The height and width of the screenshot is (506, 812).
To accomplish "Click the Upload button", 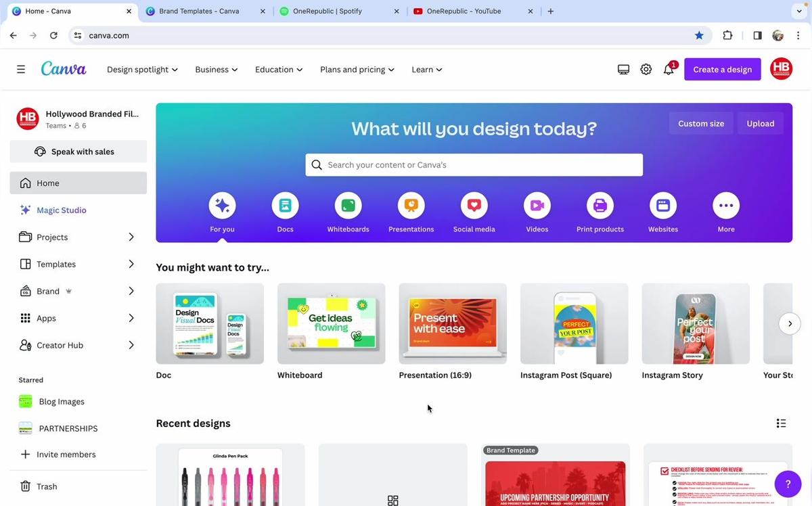I will [x=761, y=123].
